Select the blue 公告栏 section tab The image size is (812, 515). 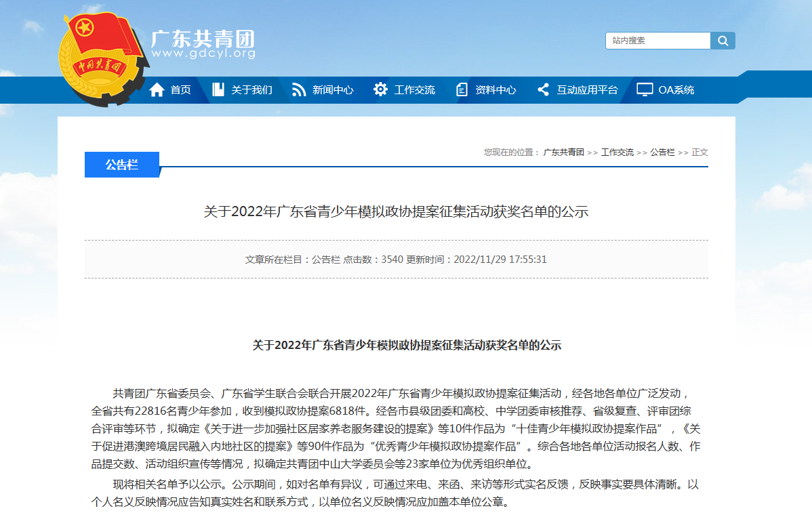click(121, 165)
